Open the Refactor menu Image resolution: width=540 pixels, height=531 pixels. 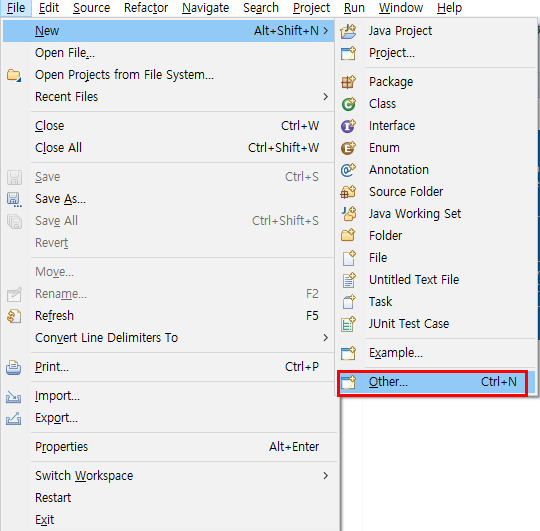[x=146, y=8]
